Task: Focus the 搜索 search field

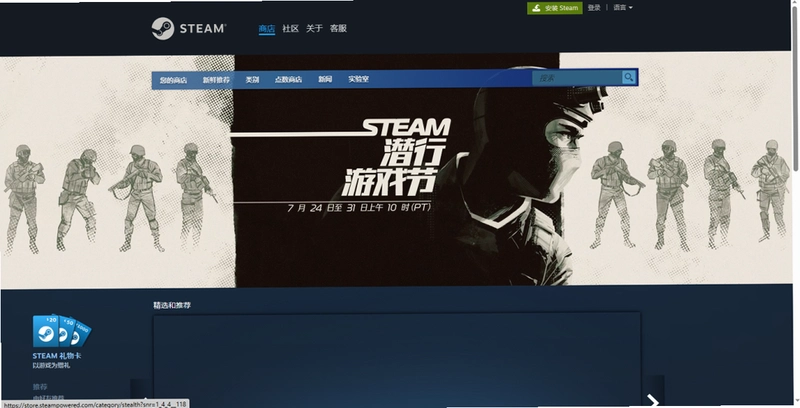Action: coord(577,78)
